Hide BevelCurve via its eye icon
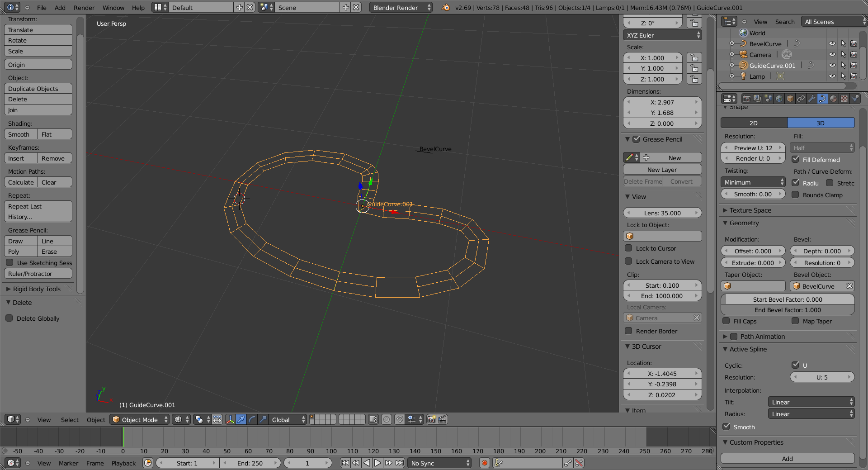This screenshot has height=470, width=868. (832, 44)
